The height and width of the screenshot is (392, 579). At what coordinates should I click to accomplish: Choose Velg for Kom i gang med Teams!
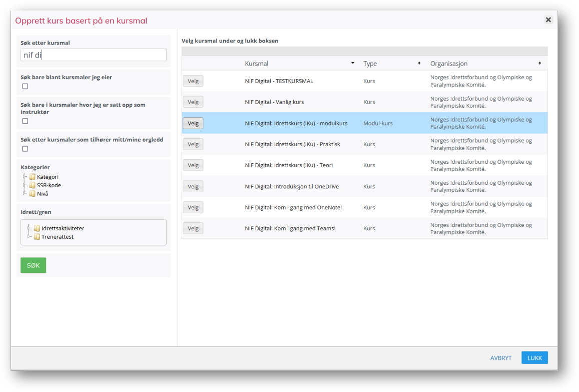[x=193, y=228]
